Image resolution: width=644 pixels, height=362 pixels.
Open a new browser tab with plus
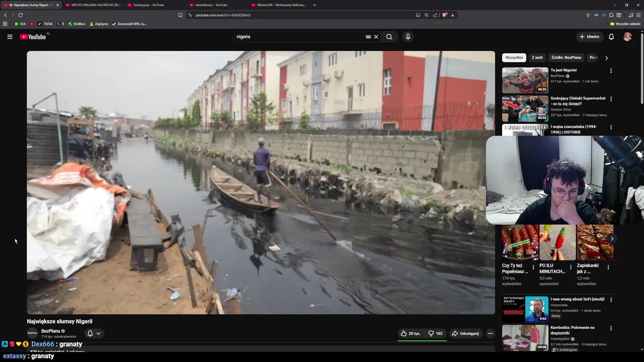click(314, 5)
